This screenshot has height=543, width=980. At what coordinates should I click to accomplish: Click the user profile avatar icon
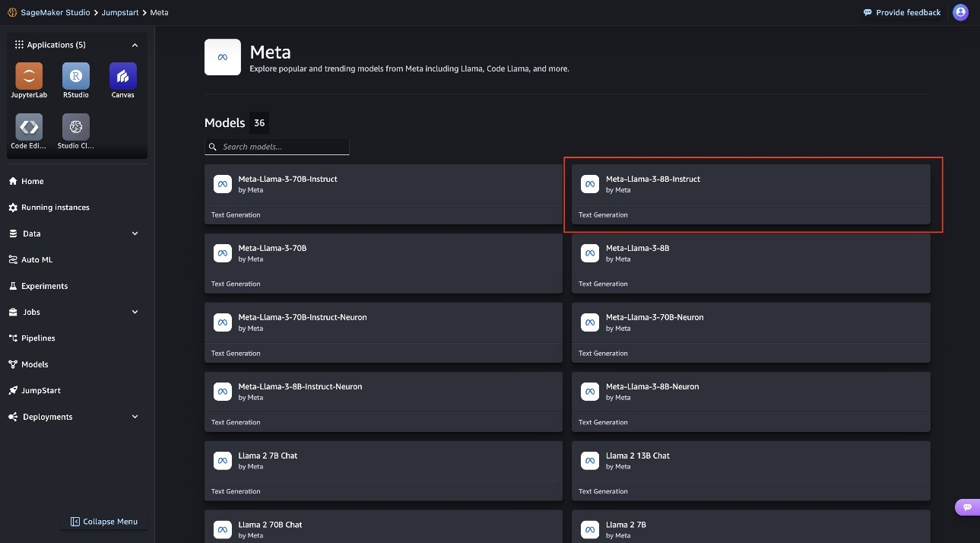(x=960, y=12)
